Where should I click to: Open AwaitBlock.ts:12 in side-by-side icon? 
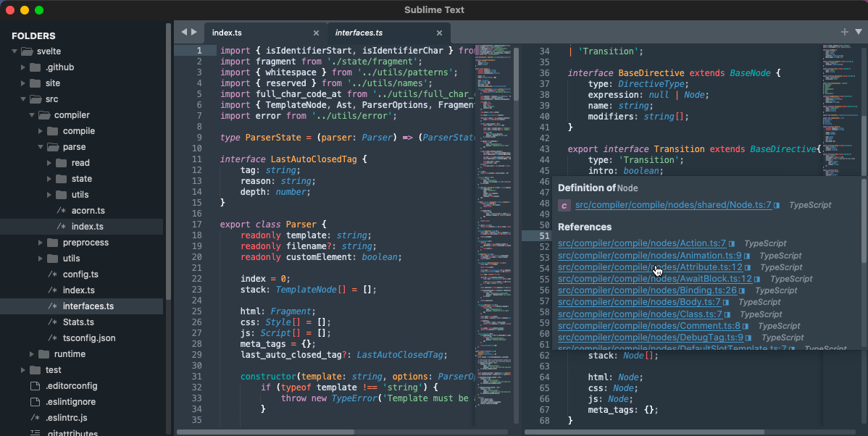[757, 280]
